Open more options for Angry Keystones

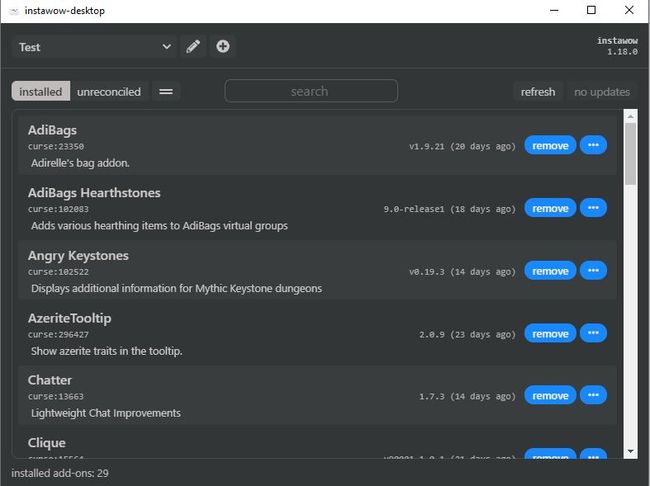[593, 270]
